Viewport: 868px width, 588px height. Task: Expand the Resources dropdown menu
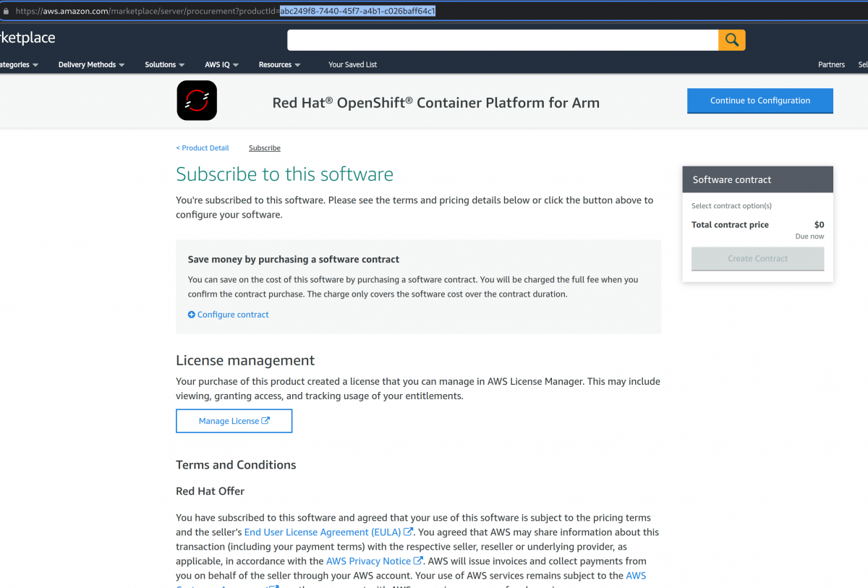pyautogui.click(x=279, y=64)
